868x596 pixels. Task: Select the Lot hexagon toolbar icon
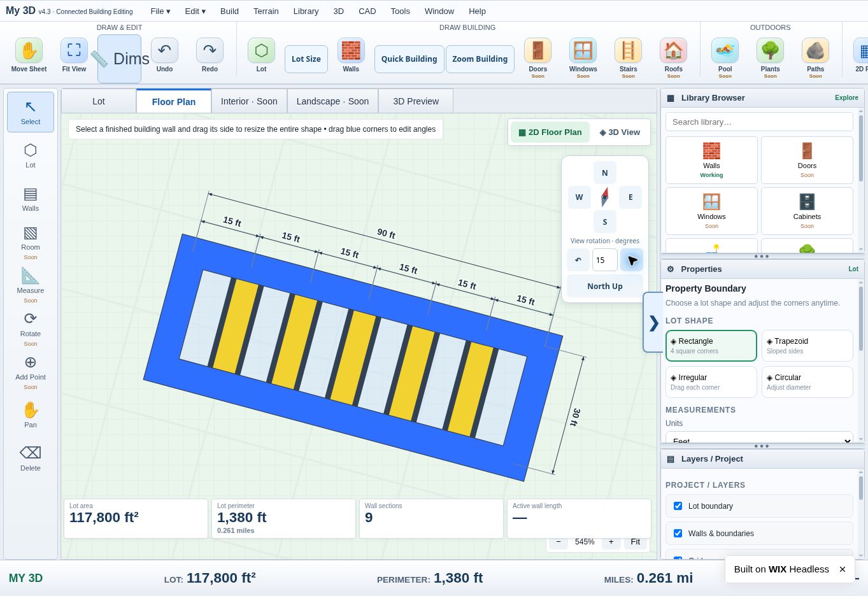click(x=261, y=50)
